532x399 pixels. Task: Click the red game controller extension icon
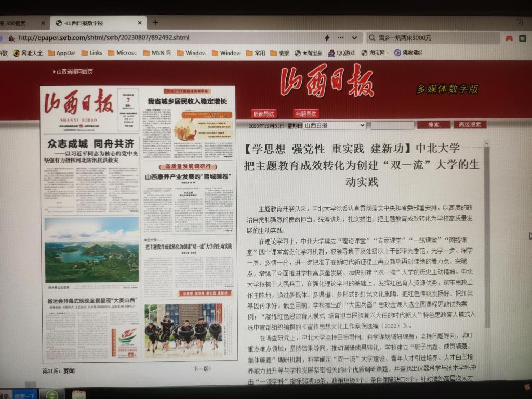509,38
